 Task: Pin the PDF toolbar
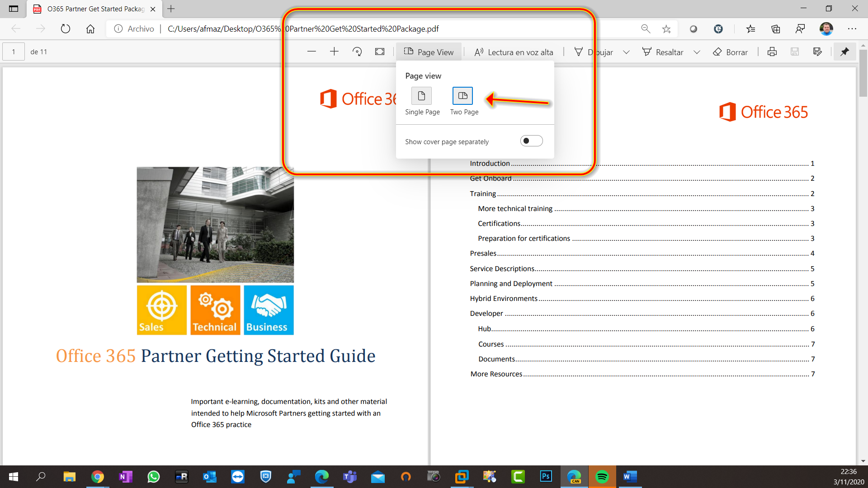pyautogui.click(x=844, y=52)
